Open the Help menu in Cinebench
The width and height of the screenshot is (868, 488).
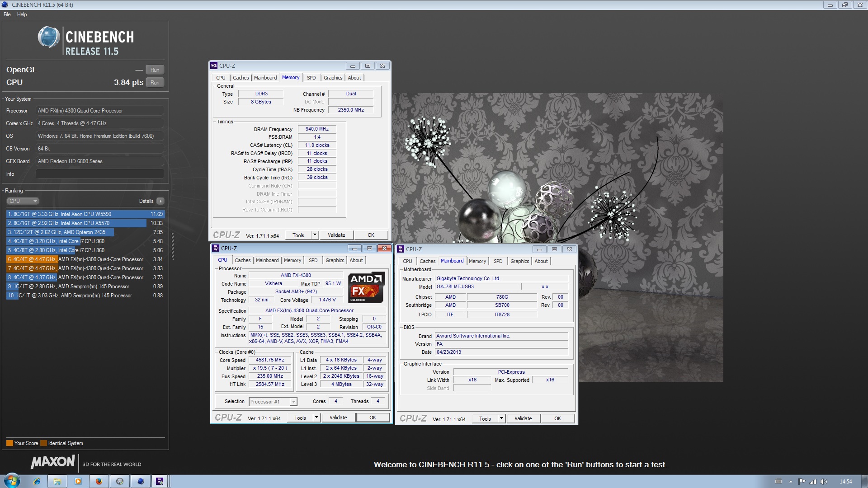(x=22, y=14)
